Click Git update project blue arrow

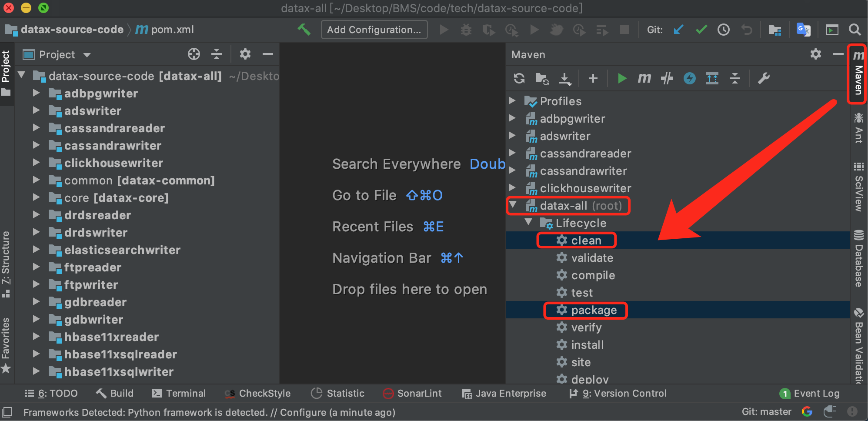click(678, 30)
